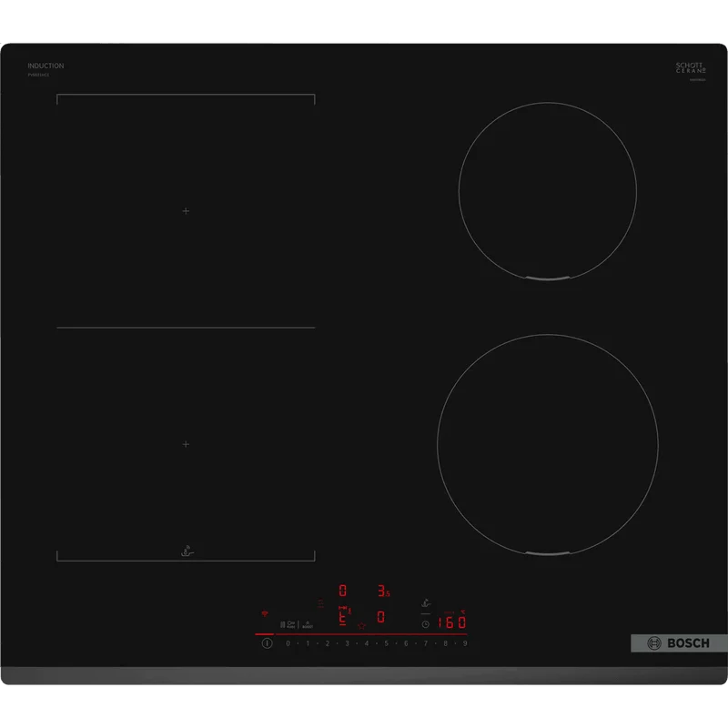
Task: Tap the key lock symbol next to pause
Action: (291, 625)
